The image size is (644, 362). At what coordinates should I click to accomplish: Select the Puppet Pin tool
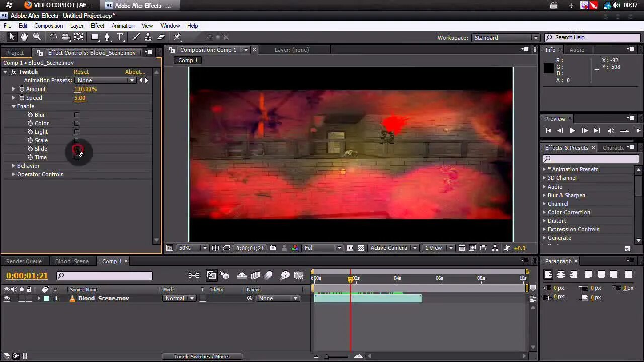[x=178, y=37]
